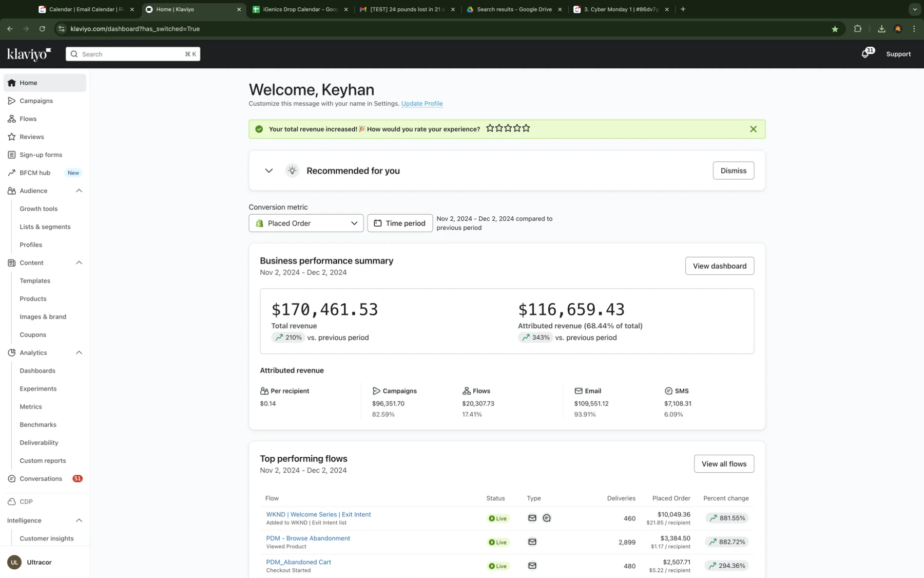Click the Sign-up forms icon

pyautogui.click(x=12, y=155)
